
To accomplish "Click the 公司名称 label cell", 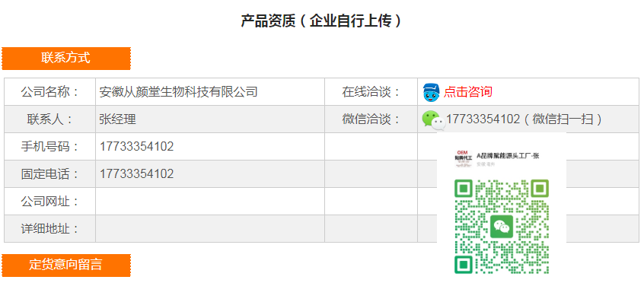I will [49, 91].
